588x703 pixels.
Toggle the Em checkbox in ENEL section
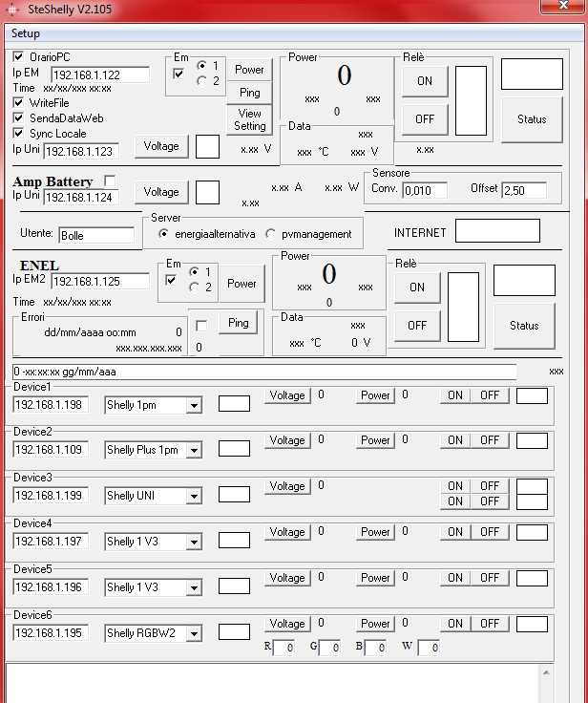[x=171, y=280]
